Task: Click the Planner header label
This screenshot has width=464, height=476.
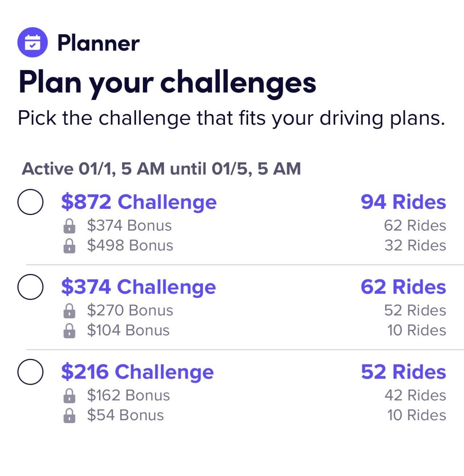Action: point(98,43)
